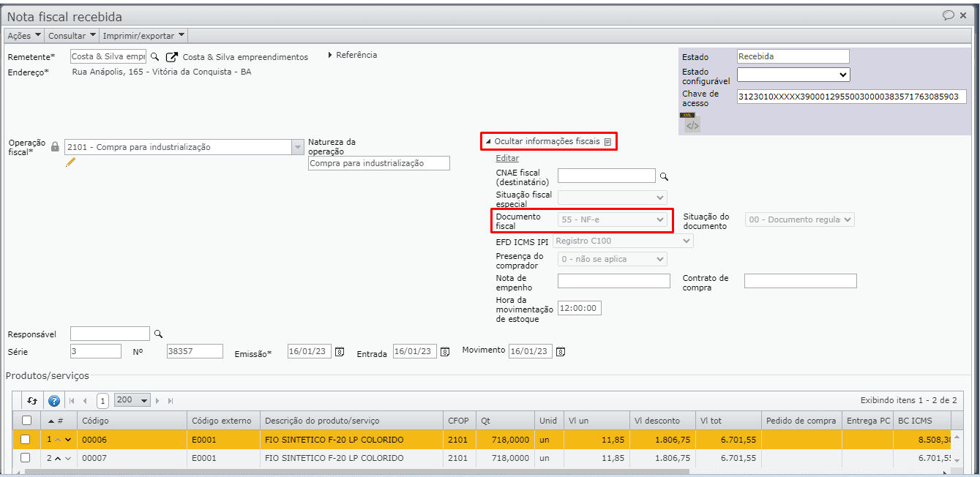
Task: Click the blue help icon in grid toolbar
Action: (x=53, y=401)
